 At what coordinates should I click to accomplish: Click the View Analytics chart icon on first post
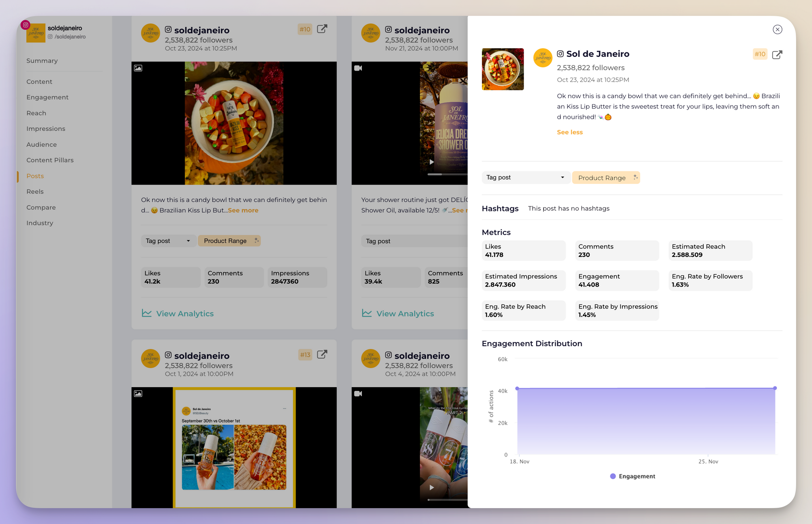coord(146,313)
